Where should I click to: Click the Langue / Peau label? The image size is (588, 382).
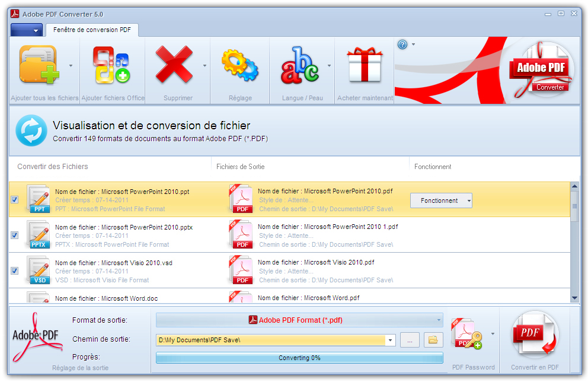tap(303, 98)
